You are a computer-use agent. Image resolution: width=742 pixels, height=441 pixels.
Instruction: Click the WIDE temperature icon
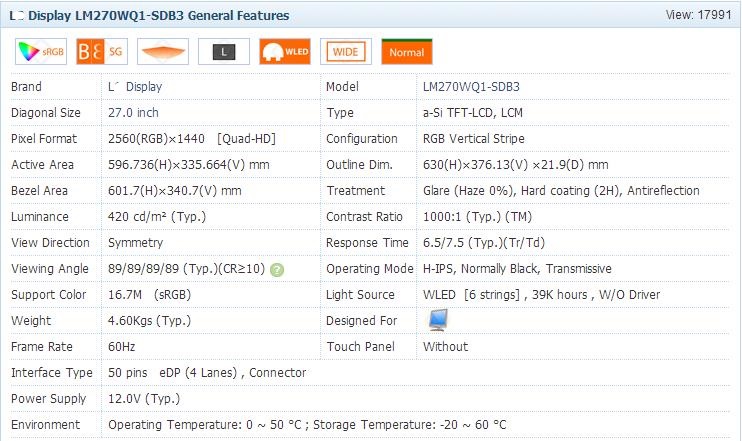pos(346,52)
